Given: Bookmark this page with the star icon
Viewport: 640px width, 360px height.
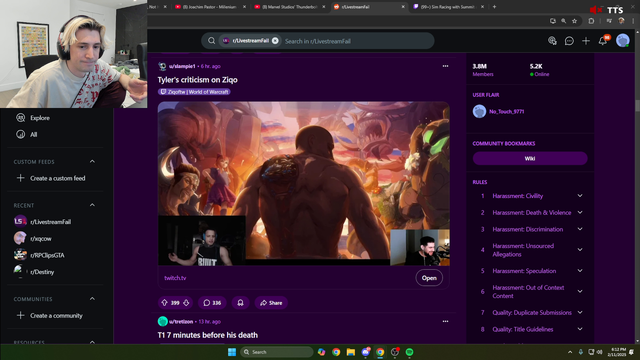Looking at the screenshot, I should coord(575,21).
